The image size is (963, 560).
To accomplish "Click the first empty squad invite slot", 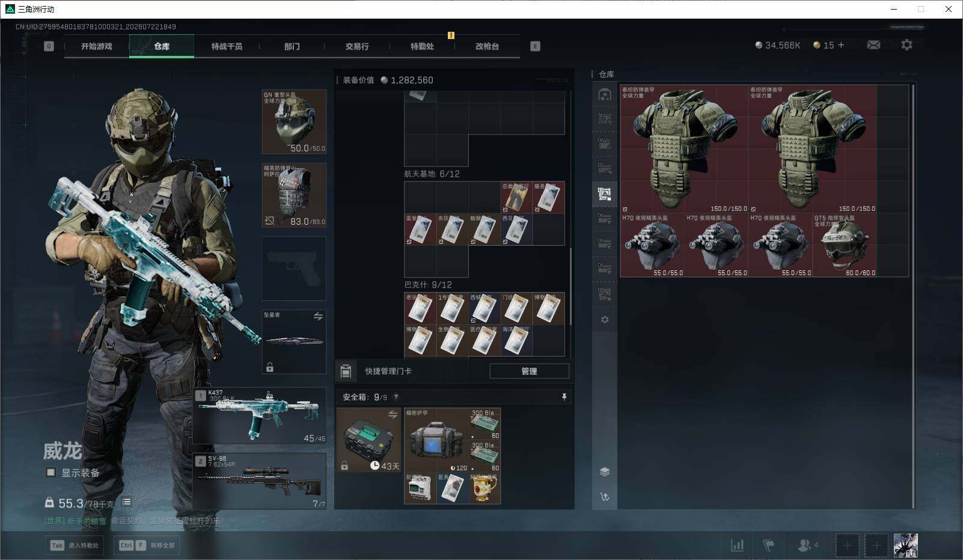I will pos(847,546).
